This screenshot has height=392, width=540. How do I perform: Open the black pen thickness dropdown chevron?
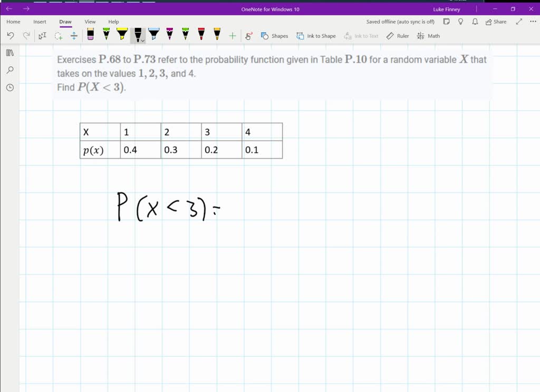(142, 40)
